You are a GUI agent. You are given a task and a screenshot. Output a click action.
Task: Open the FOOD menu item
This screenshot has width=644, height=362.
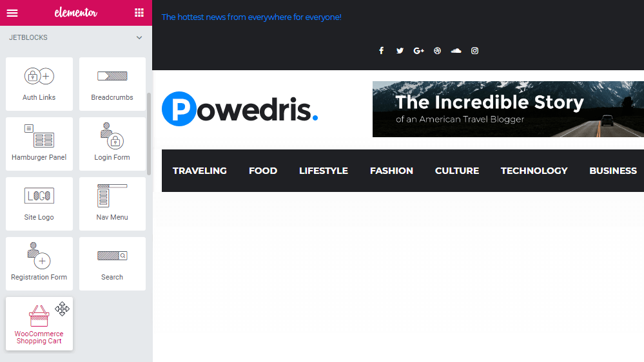click(263, 171)
